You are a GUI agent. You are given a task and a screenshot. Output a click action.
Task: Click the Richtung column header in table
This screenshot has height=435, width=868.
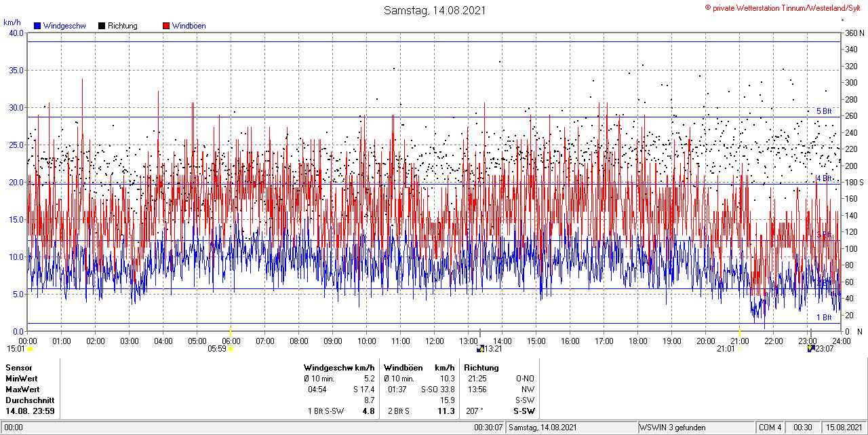481,368
